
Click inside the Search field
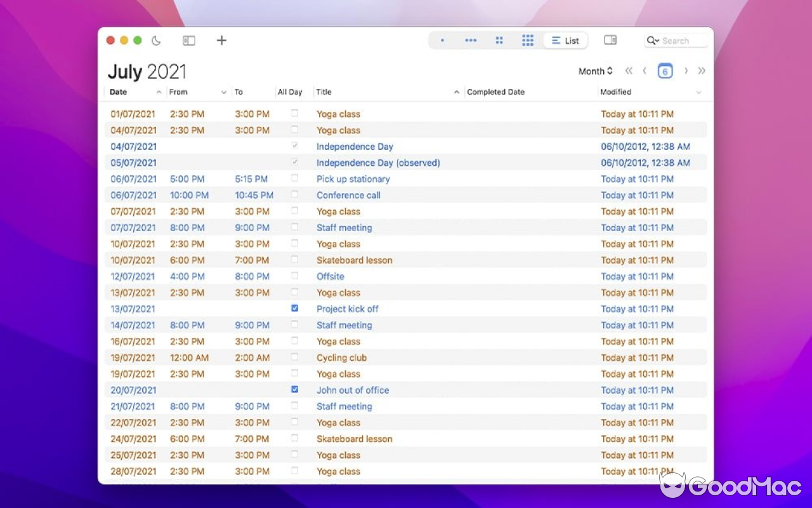(682, 40)
